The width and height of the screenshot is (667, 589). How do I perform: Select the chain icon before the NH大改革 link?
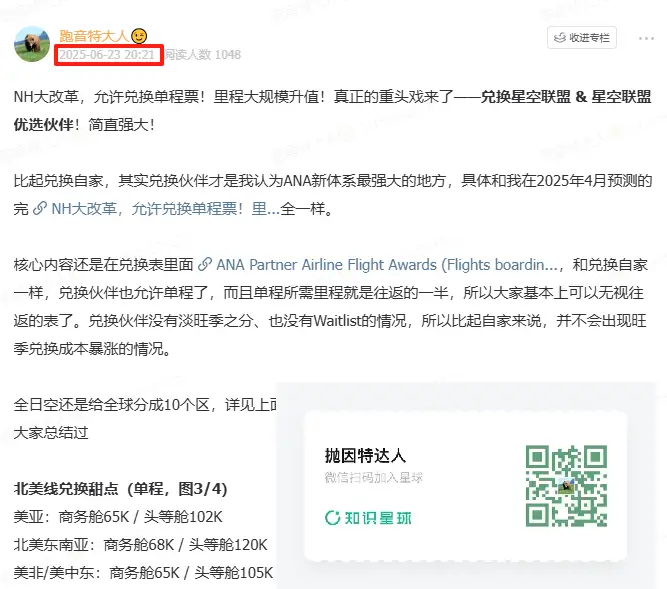[x=40, y=209]
